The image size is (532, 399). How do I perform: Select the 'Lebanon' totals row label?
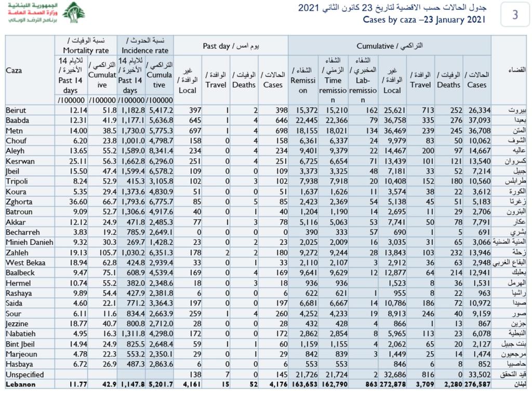20,384
